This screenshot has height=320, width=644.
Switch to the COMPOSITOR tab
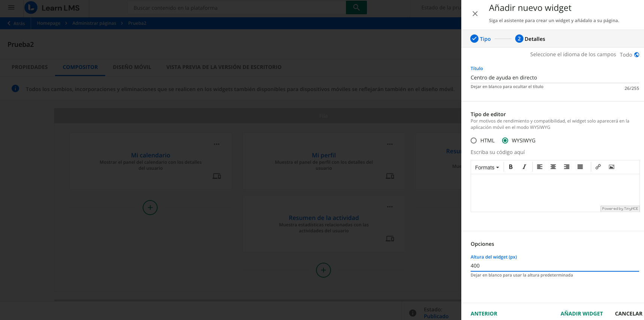(80, 67)
